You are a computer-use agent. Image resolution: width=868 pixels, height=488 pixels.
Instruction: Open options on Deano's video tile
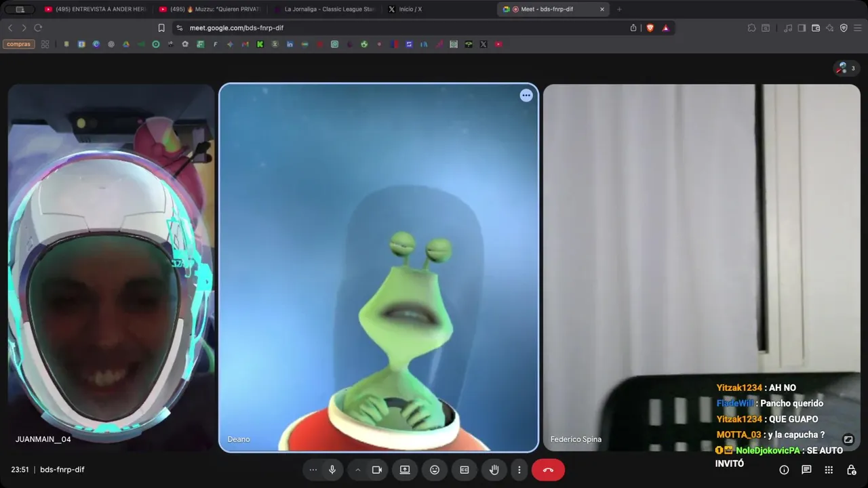click(526, 96)
